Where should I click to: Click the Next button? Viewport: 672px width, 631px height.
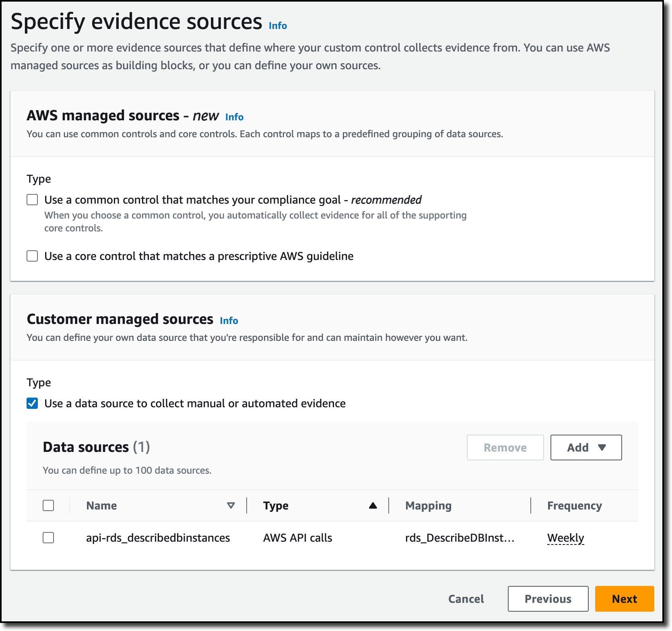click(x=625, y=599)
